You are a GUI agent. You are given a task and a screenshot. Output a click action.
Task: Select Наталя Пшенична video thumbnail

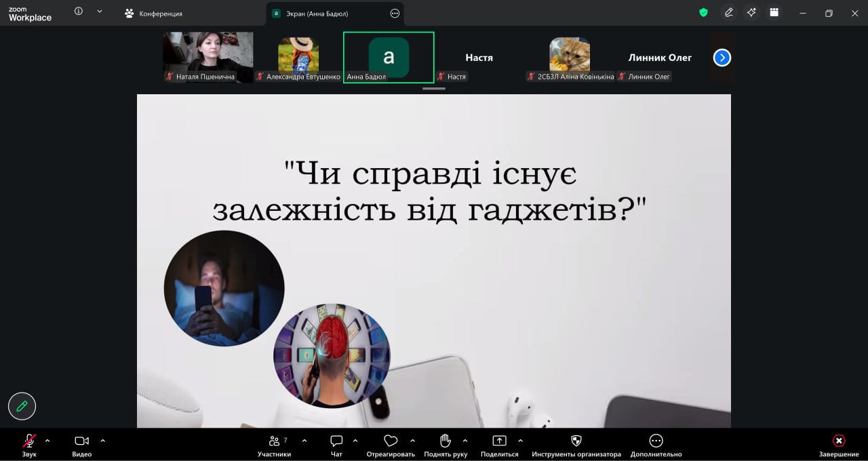tap(208, 53)
